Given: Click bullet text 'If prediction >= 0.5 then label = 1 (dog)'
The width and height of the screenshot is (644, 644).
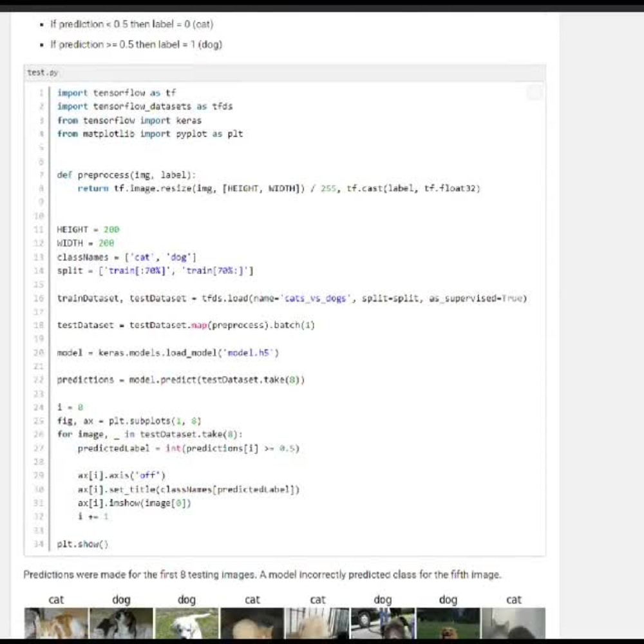Looking at the screenshot, I should coord(137,44).
